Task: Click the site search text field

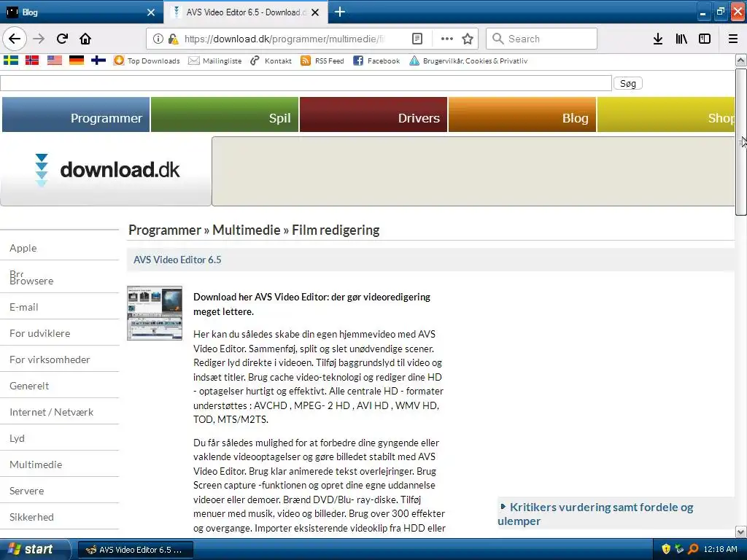Action: point(306,83)
